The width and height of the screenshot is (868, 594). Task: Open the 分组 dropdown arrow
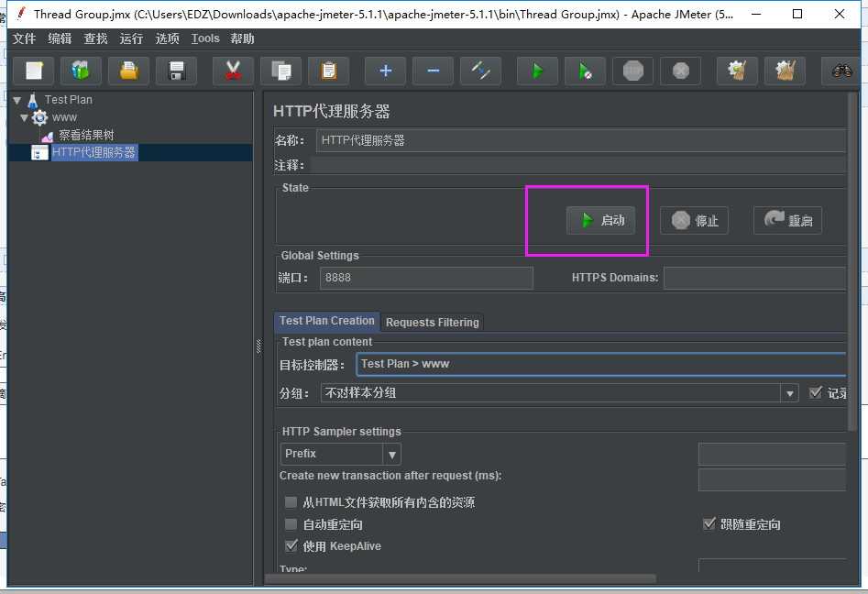pyautogui.click(x=789, y=393)
